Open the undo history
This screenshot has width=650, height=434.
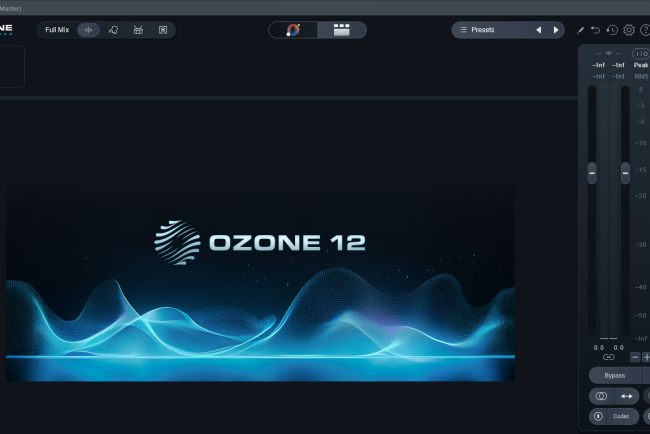coord(612,30)
